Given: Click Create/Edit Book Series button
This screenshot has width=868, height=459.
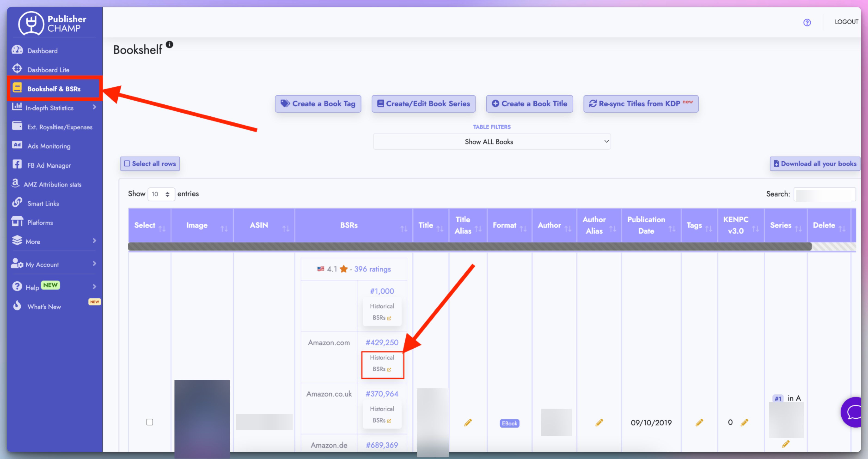Looking at the screenshot, I should pyautogui.click(x=423, y=104).
